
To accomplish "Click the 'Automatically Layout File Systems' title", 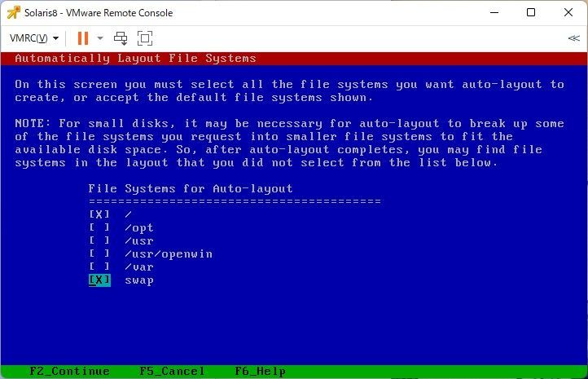I will tap(135, 59).
